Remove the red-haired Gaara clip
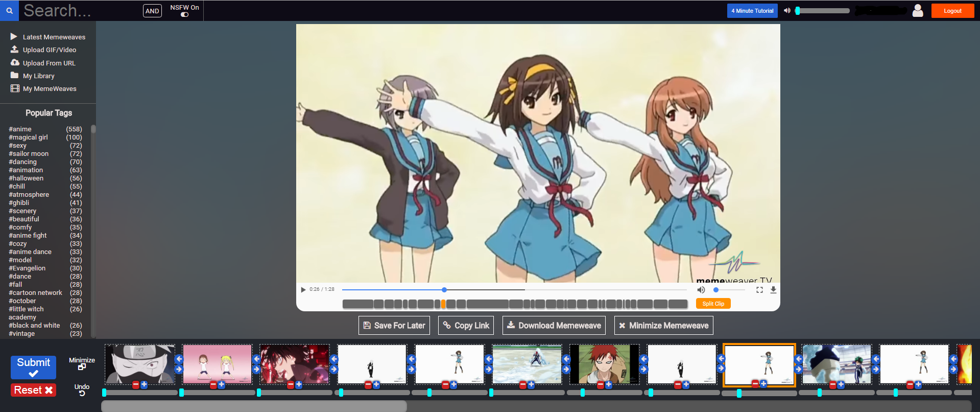The height and width of the screenshot is (412, 980). click(601, 384)
